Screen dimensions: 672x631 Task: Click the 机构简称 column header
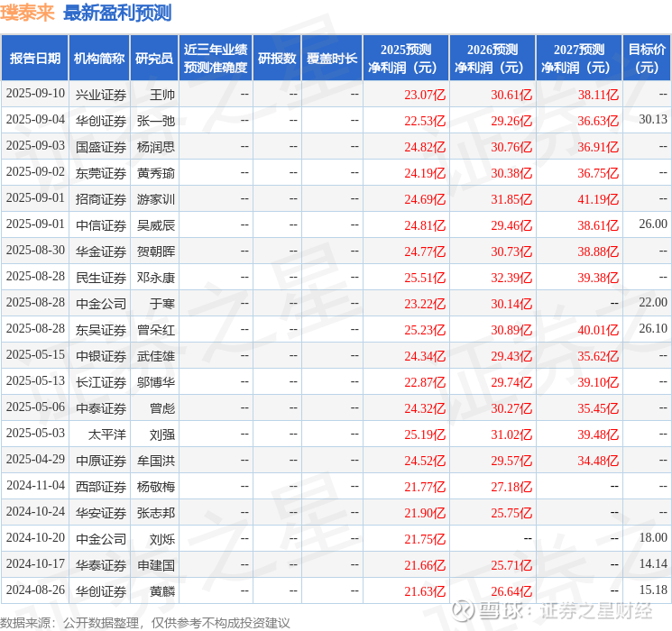pos(99,59)
